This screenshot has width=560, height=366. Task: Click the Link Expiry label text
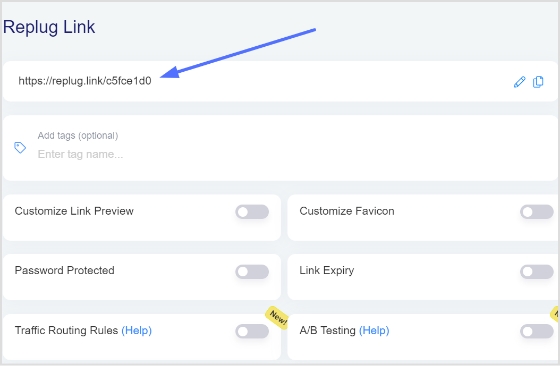[327, 271]
